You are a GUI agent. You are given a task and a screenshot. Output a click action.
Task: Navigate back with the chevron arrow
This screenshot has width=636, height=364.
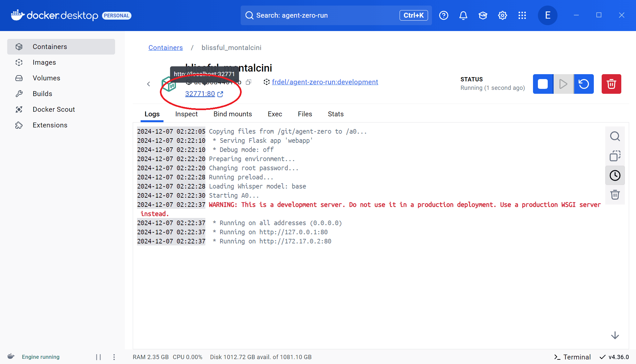click(149, 84)
